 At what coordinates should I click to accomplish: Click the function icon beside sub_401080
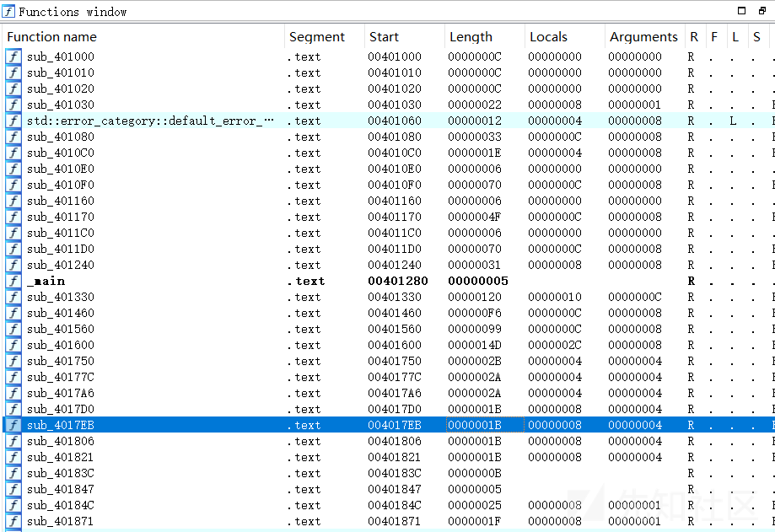point(13,137)
